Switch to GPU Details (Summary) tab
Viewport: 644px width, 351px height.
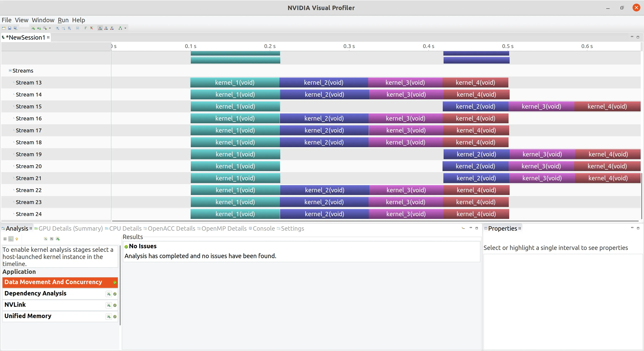pos(69,229)
